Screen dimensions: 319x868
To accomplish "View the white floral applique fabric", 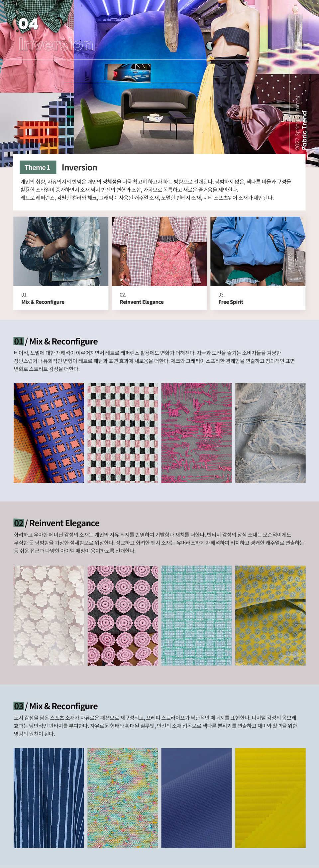I will click(49, 615).
